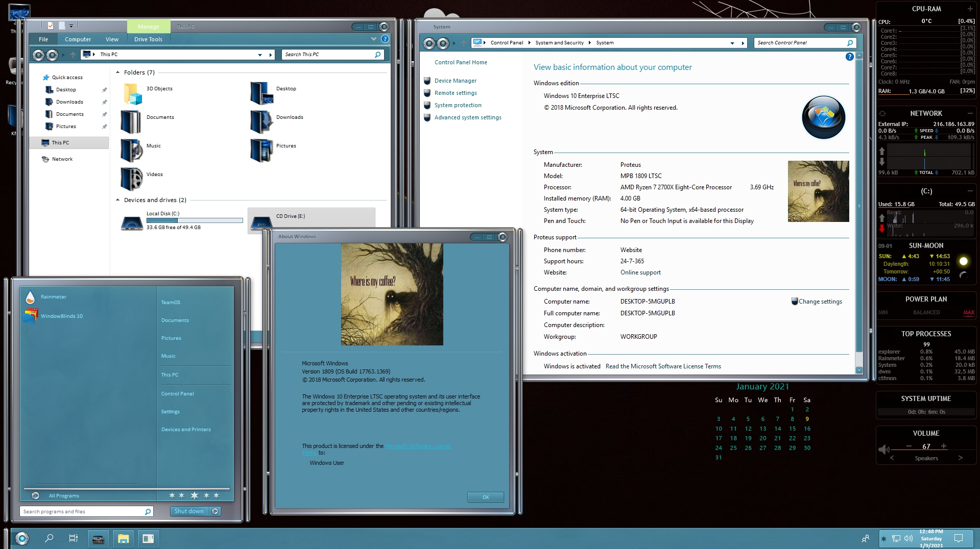Open the Music folder icon in This PC
The image size is (980, 549).
click(131, 151)
